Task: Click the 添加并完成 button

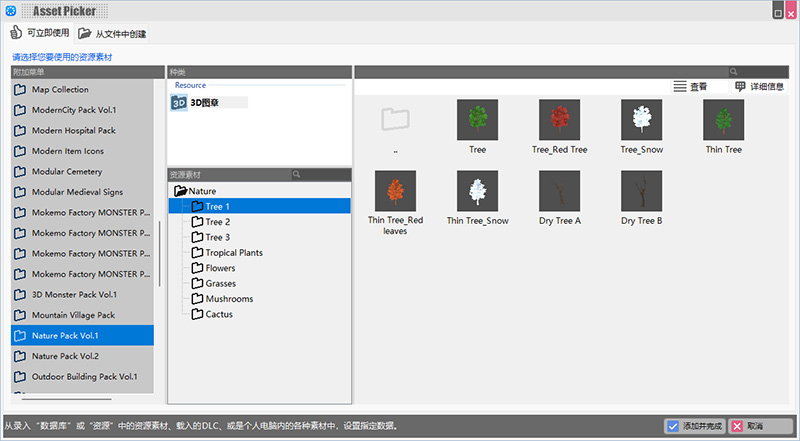Action: (695, 426)
